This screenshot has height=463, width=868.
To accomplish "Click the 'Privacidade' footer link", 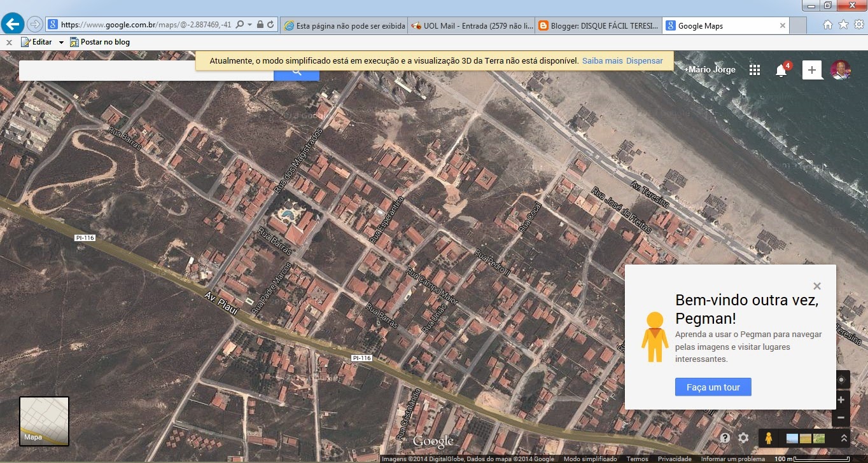I will coord(675,459).
